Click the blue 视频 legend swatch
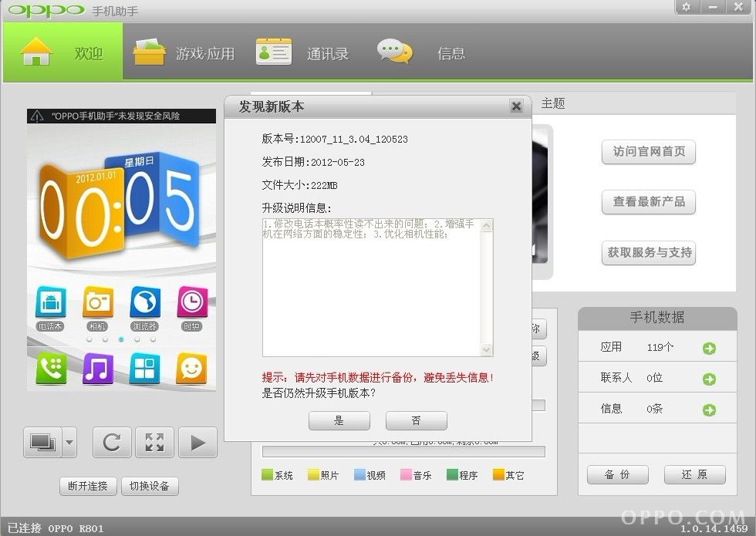This screenshot has height=536, width=756. pyautogui.click(x=359, y=475)
